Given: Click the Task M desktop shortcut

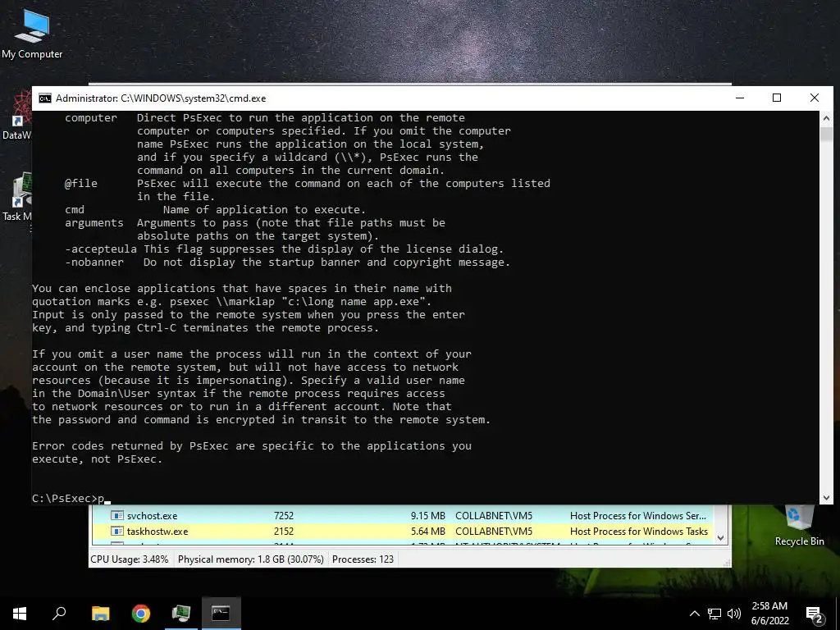Looking at the screenshot, I should pyautogui.click(x=16, y=197).
